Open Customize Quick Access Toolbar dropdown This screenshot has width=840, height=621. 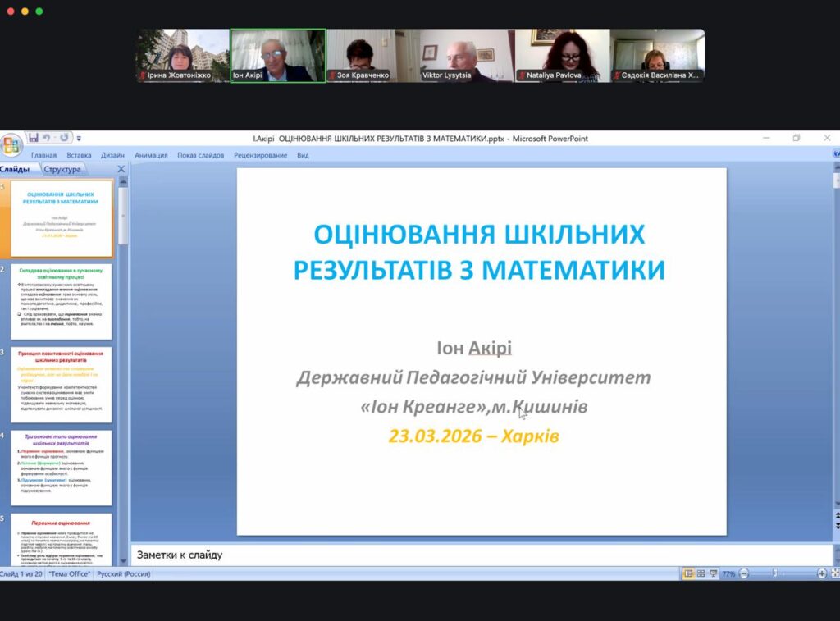(79, 139)
